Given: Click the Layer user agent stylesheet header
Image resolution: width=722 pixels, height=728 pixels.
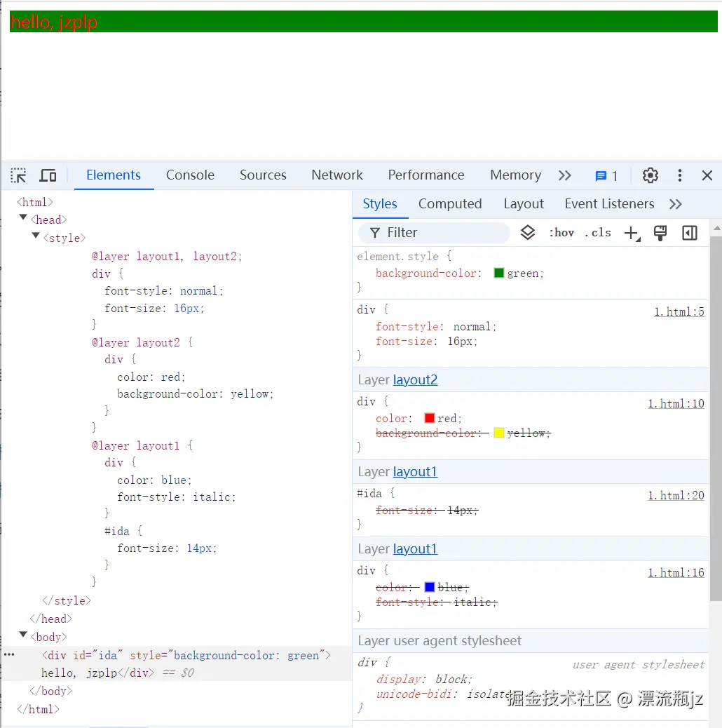Looking at the screenshot, I should 531,641.
